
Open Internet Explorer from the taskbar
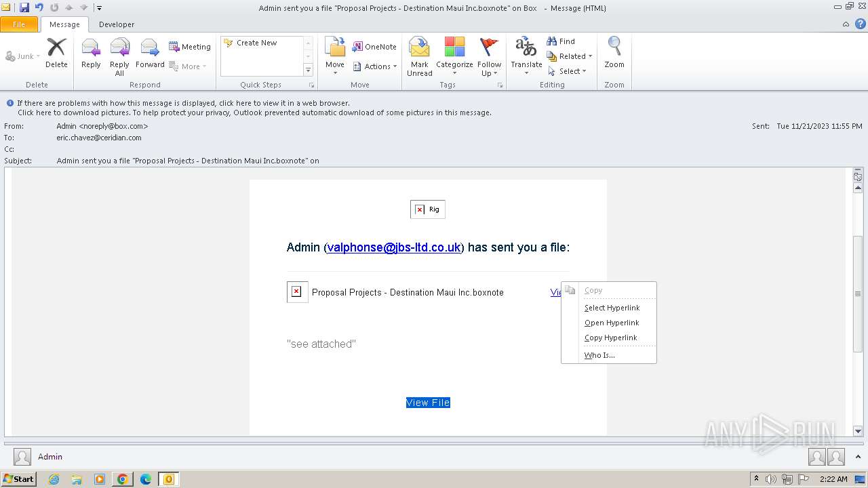[x=54, y=479]
